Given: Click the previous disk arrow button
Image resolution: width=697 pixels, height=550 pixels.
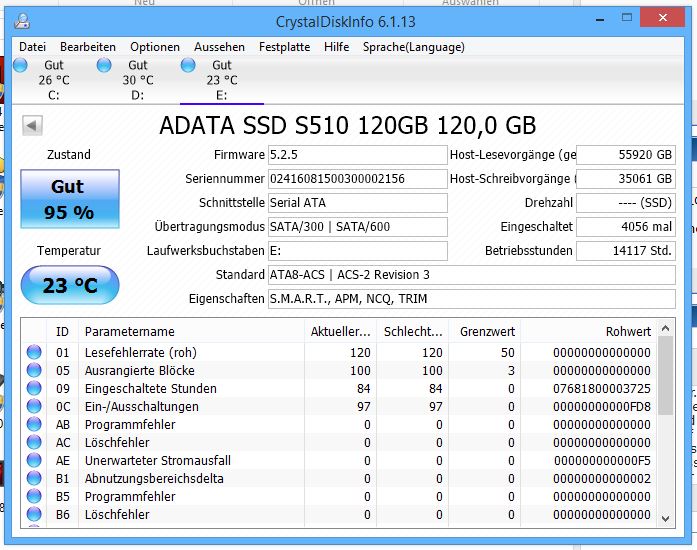Looking at the screenshot, I should click(32, 125).
